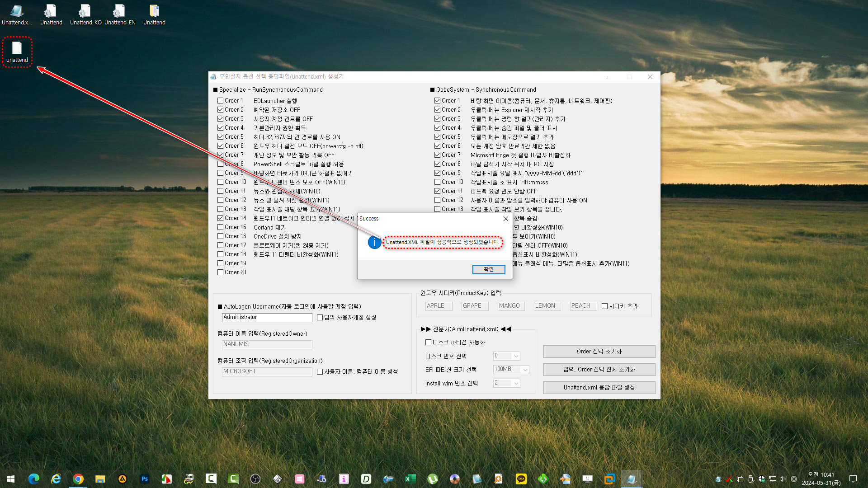Screen dimensions: 868x488
Task: Open Microsoft Edge from taskbar
Action: point(34,479)
